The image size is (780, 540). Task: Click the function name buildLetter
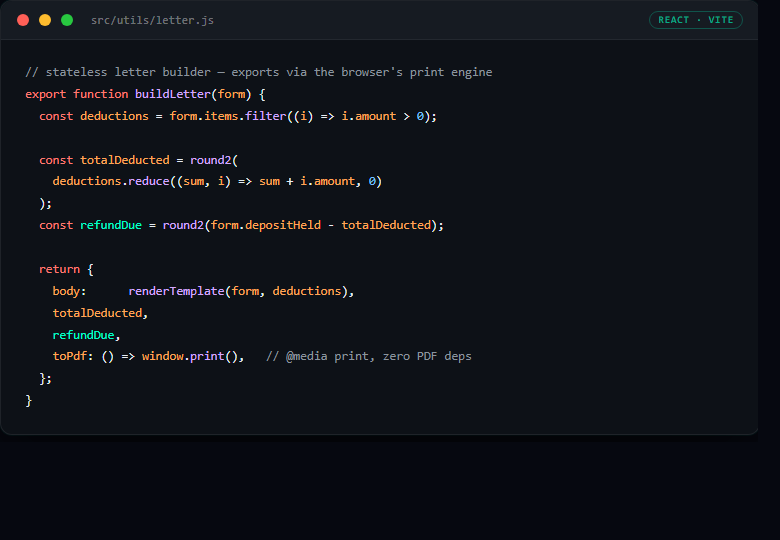[173, 94]
